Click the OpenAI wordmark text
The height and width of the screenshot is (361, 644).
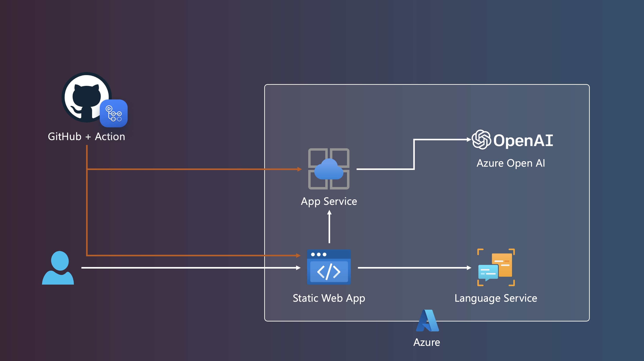(x=523, y=140)
